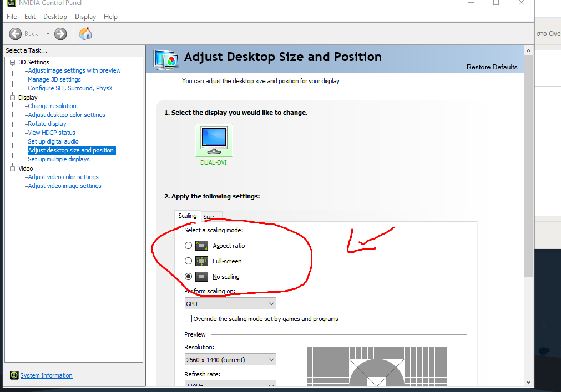Screen dimensions: 561x392
Task: Switch to the Scaling tab
Action: [188, 216]
